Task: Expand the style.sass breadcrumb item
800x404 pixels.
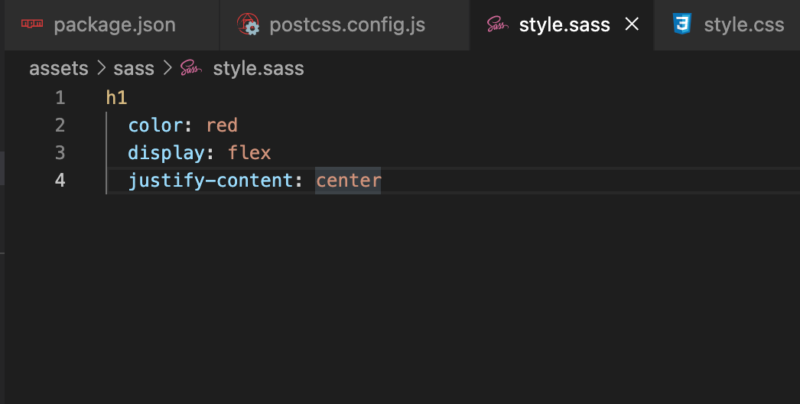Action: (258, 68)
